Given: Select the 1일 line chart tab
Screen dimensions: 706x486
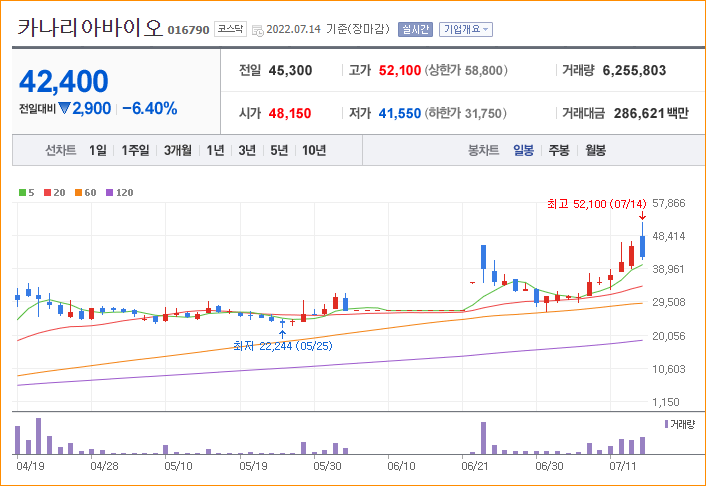Looking at the screenshot, I should click(98, 150).
